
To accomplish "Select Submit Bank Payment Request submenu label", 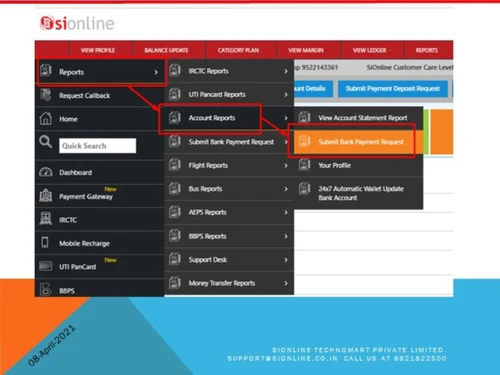I will (x=361, y=142).
